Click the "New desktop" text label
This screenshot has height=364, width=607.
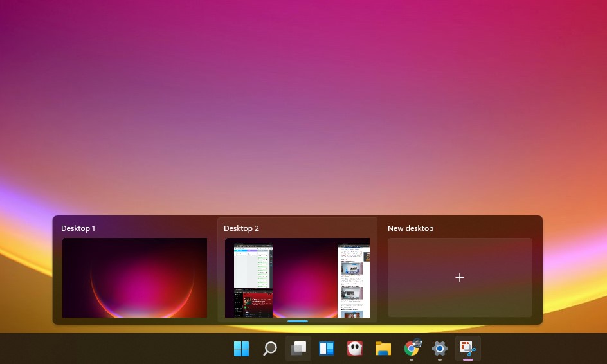(410, 228)
